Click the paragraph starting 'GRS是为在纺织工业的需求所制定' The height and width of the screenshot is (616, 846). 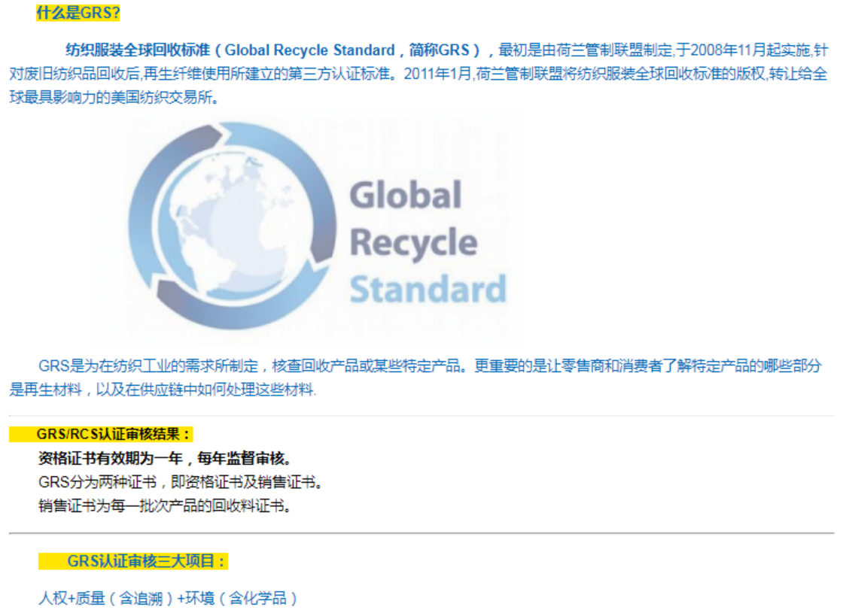416,378
